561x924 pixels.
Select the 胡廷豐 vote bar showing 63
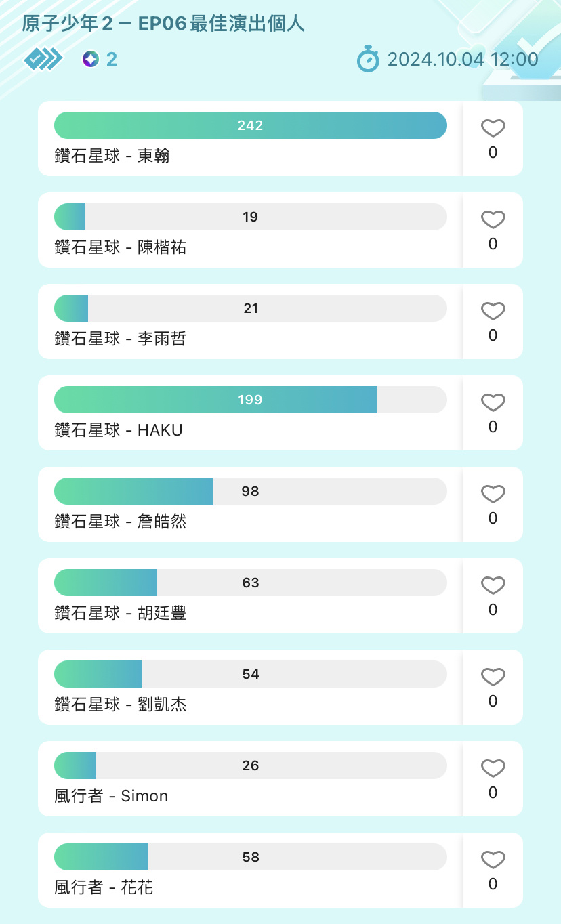(251, 583)
